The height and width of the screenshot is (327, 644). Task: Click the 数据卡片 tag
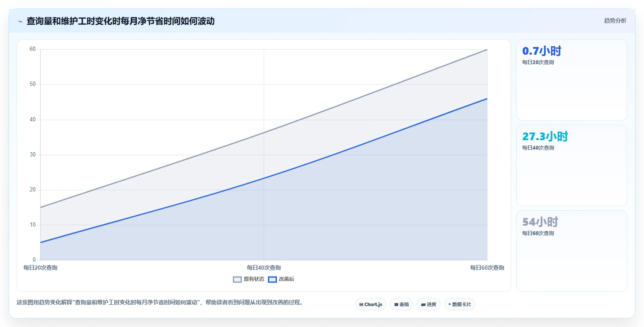[x=459, y=304]
